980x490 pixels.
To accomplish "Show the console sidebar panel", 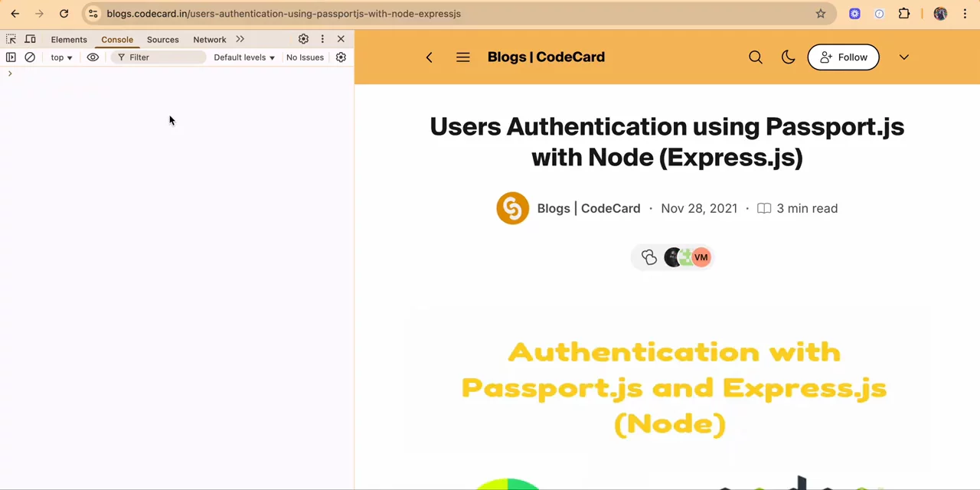I will click(x=11, y=57).
